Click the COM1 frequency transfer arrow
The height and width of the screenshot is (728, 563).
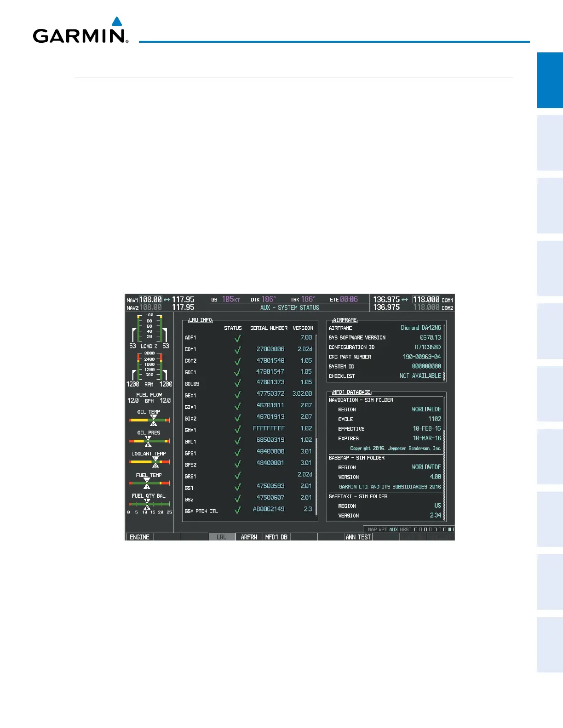[x=405, y=300]
